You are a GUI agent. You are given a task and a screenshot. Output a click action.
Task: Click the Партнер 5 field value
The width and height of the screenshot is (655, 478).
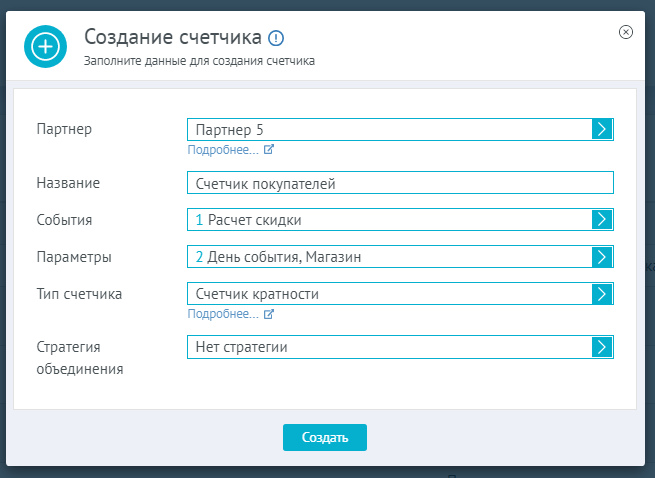[229, 130]
